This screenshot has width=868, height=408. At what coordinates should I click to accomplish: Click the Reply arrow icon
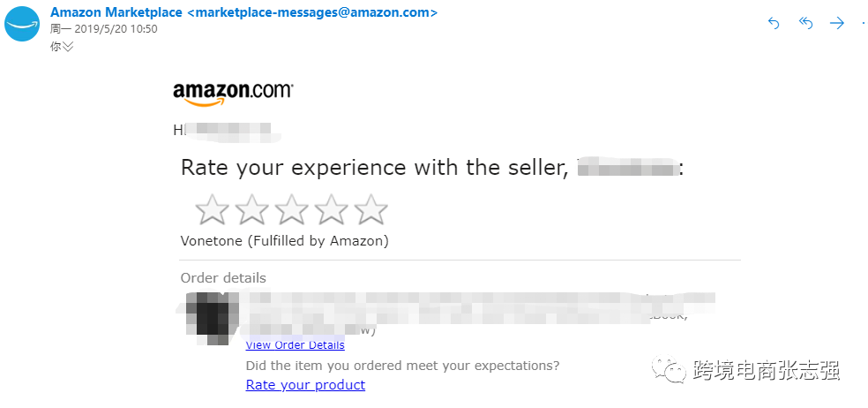[x=774, y=24]
